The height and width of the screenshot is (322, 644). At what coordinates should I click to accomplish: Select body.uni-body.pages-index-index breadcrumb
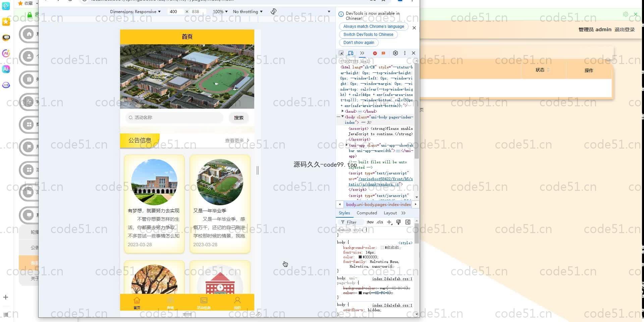point(378,204)
